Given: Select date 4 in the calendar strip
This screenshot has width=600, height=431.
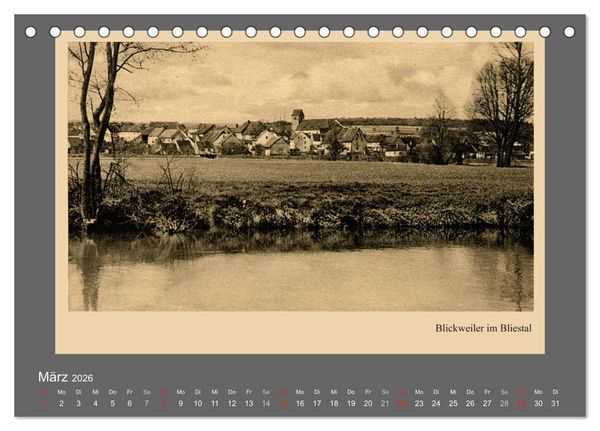Looking at the screenshot, I should click(95, 403).
